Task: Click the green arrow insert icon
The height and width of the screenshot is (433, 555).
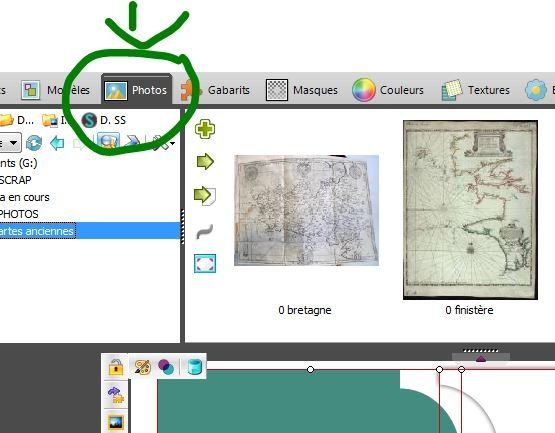Action: point(205,162)
